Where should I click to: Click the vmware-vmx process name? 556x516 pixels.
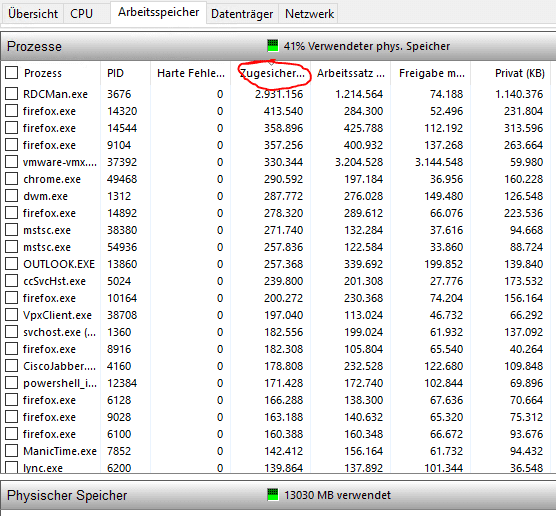click(60, 162)
